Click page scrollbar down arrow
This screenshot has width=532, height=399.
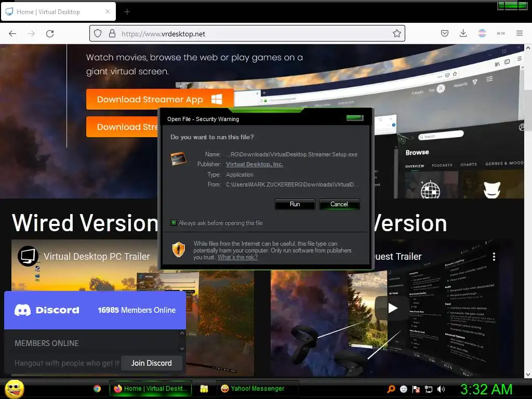click(x=528, y=375)
